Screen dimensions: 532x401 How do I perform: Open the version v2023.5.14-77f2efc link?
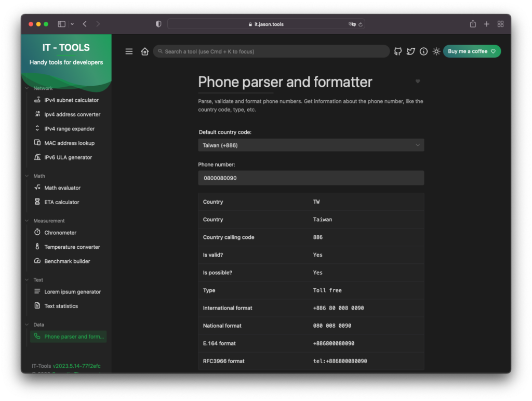coord(77,366)
